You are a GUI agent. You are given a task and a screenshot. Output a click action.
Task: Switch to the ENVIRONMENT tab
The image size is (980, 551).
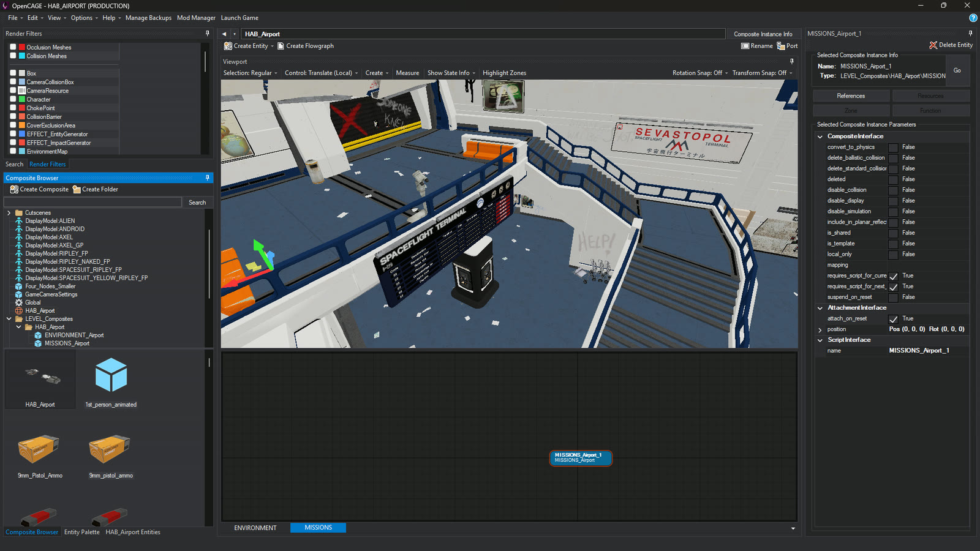tap(255, 528)
